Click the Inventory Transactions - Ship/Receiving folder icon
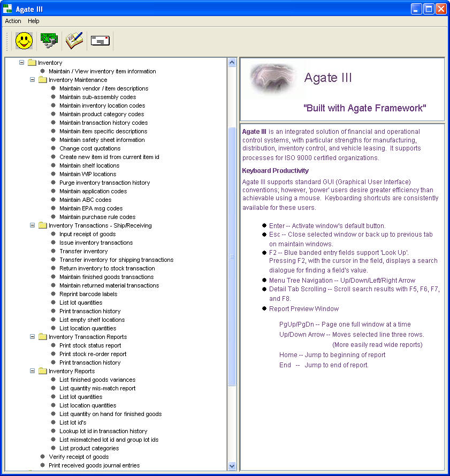Screen dimensions: 450x476 point(43,225)
